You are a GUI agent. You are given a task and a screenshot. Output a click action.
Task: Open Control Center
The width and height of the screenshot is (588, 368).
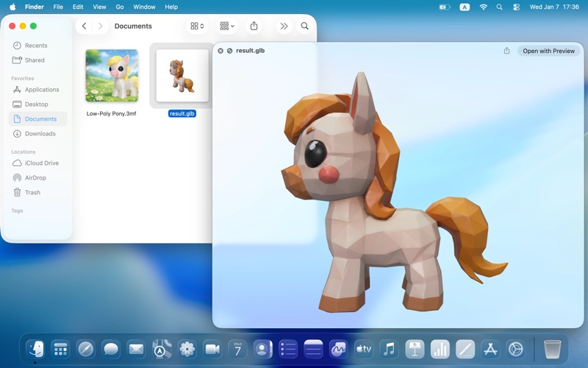[x=517, y=7]
